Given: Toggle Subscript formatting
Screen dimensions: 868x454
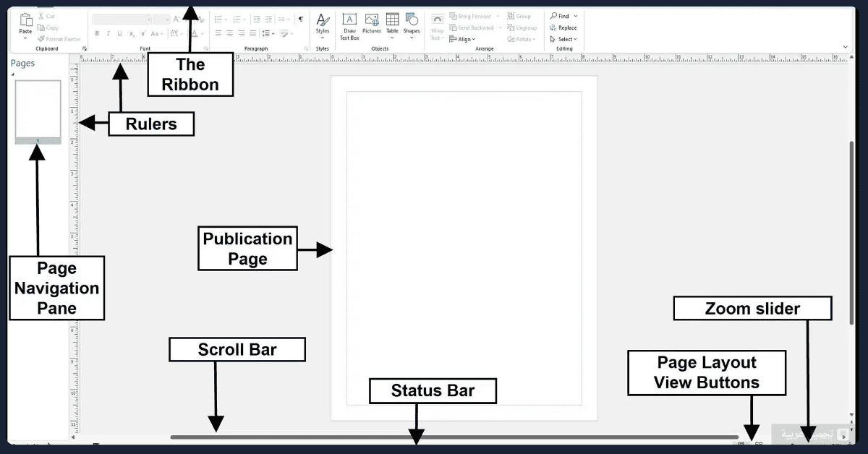Looking at the screenshot, I should [132, 33].
